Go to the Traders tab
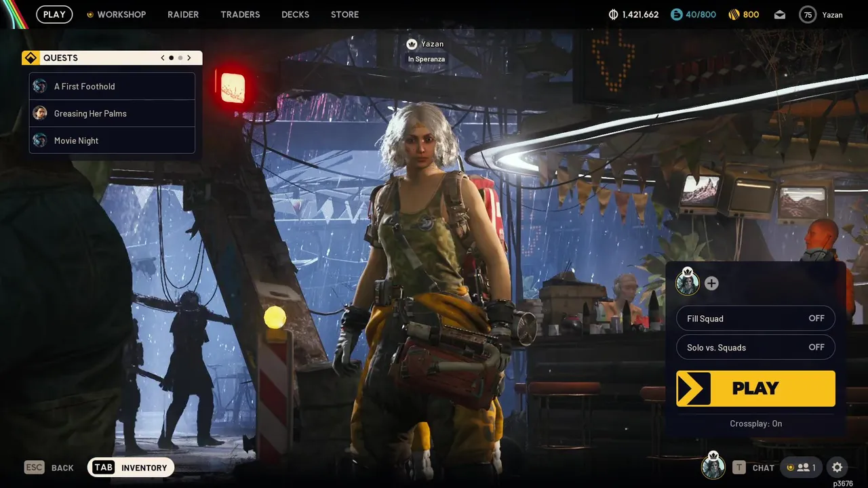The height and width of the screenshot is (488, 868). click(x=240, y=14)
